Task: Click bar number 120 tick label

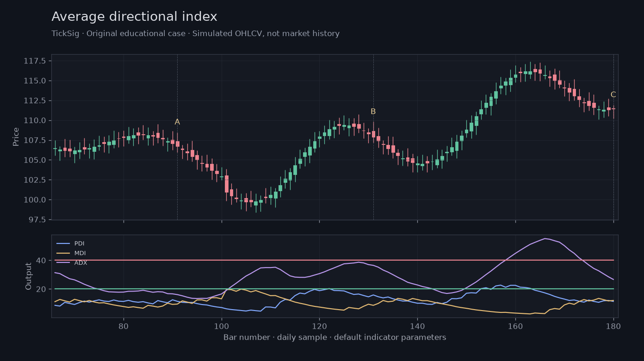Action: (319, 326)
